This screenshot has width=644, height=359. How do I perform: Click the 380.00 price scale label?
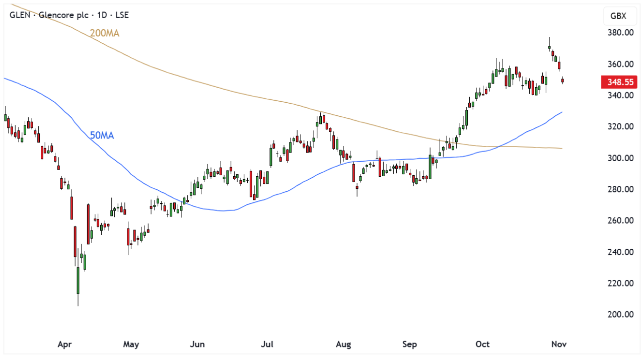(x=620, y=33)
